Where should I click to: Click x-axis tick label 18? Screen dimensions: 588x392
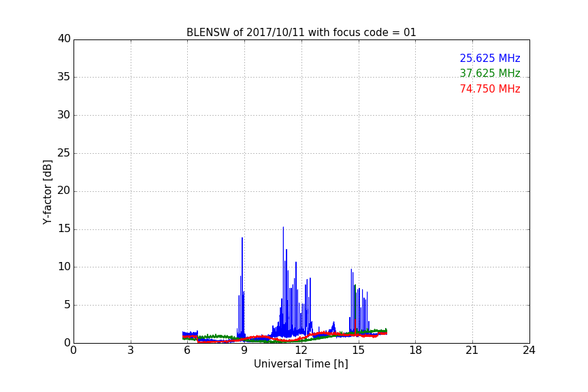[416, 350]
